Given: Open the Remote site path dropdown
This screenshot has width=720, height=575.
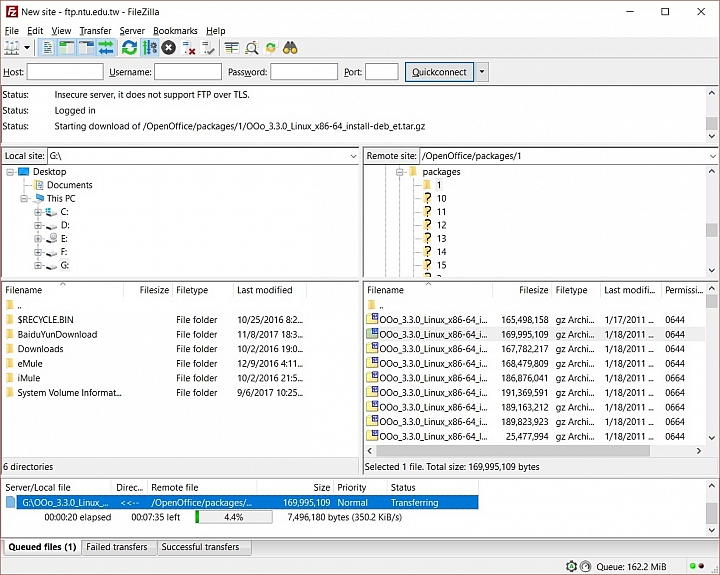Looking at the screenshot, I should tap(712, 156).
